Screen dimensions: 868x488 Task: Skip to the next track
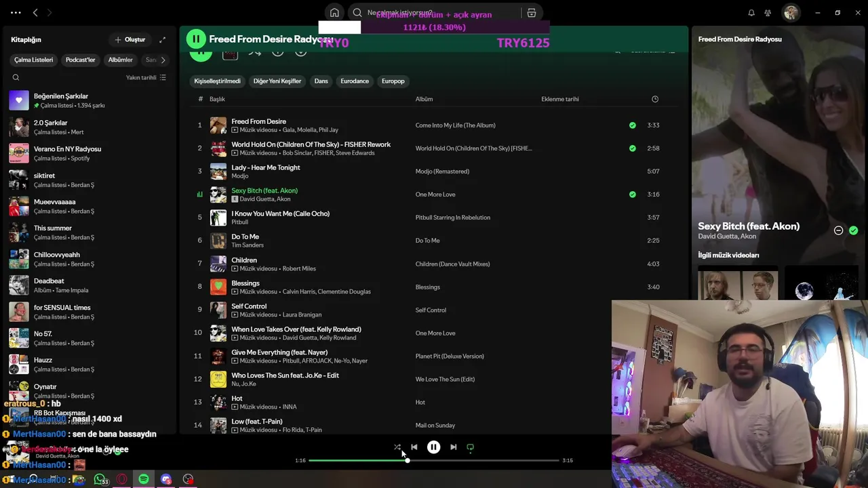click(453, 447)
